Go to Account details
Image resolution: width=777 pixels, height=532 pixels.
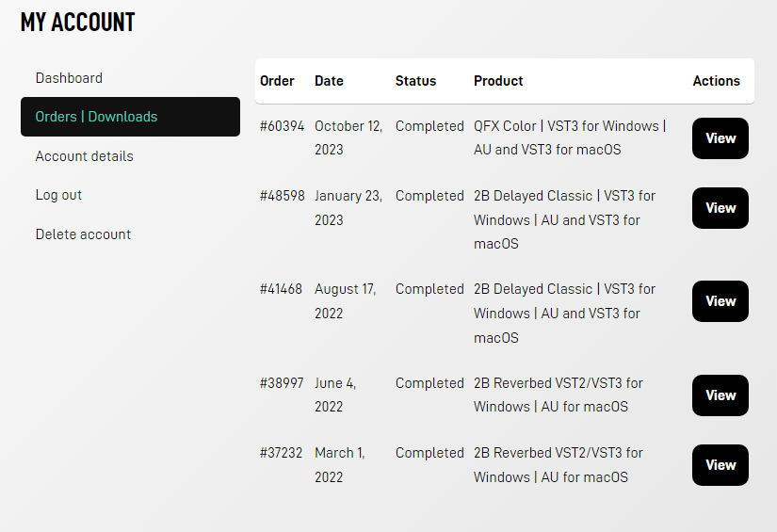coord(84,156)
